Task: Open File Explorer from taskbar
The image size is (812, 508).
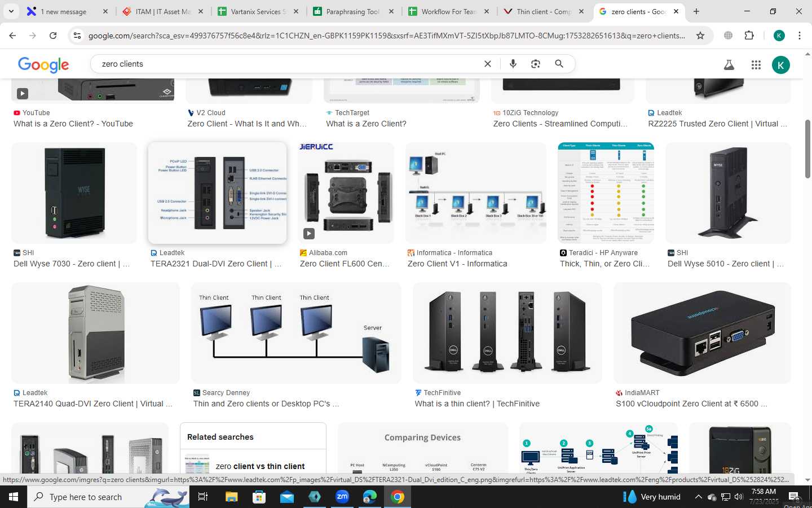Action: pyautogui.click(x=231, y=497)
